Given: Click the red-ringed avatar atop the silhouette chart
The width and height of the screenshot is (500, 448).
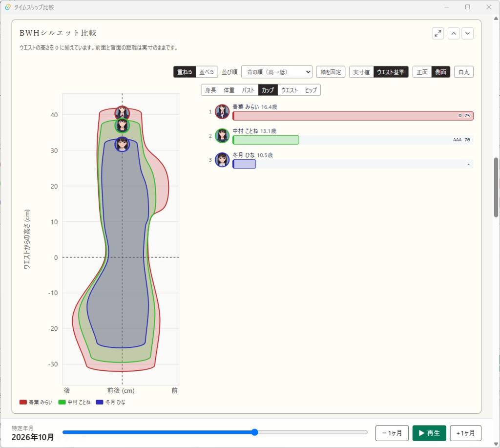Looking at the screenshot, I should 122,113.
